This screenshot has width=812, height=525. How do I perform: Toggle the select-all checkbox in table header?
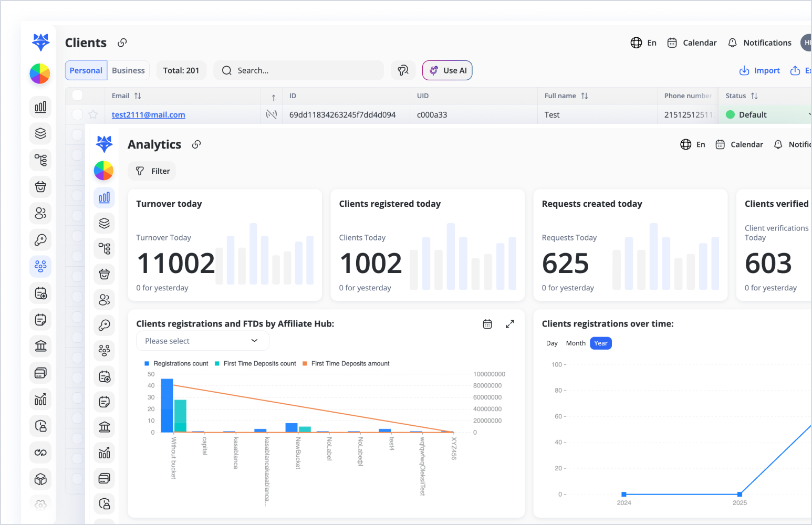(78, 96)
